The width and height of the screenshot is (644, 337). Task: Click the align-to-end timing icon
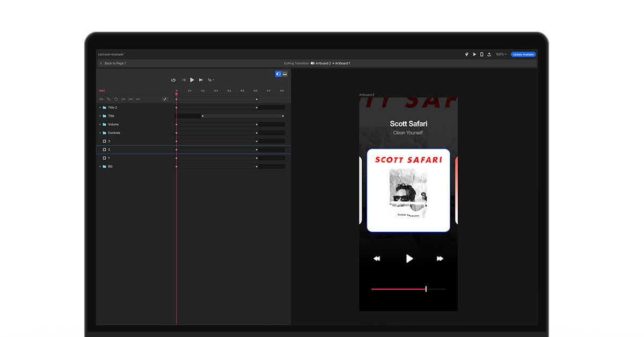coord(138,99)
